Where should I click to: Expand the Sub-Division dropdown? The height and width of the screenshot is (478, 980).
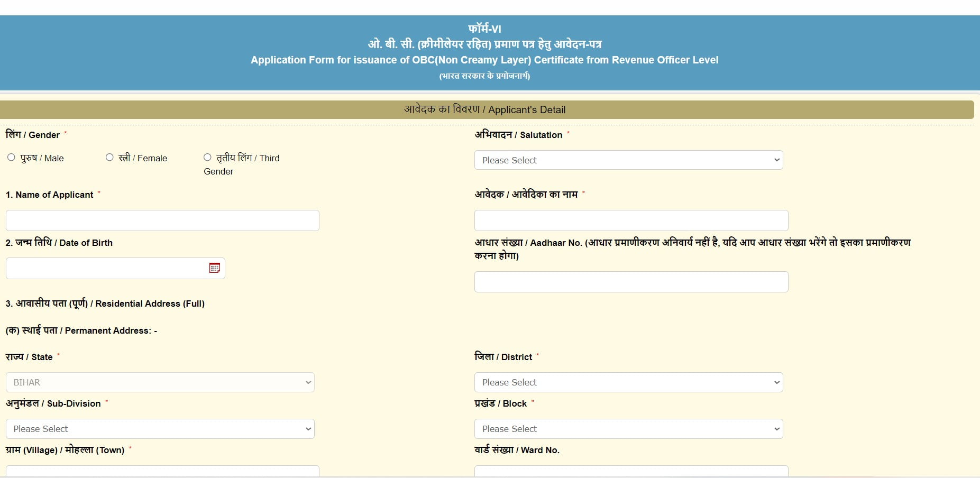[160, 429]
